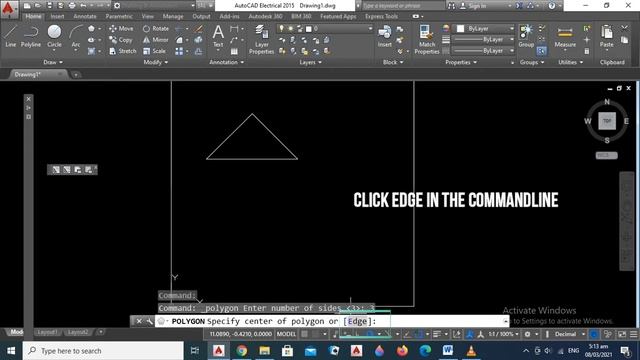
Task: Click the Stretch tool
Action: pos(122,51)
